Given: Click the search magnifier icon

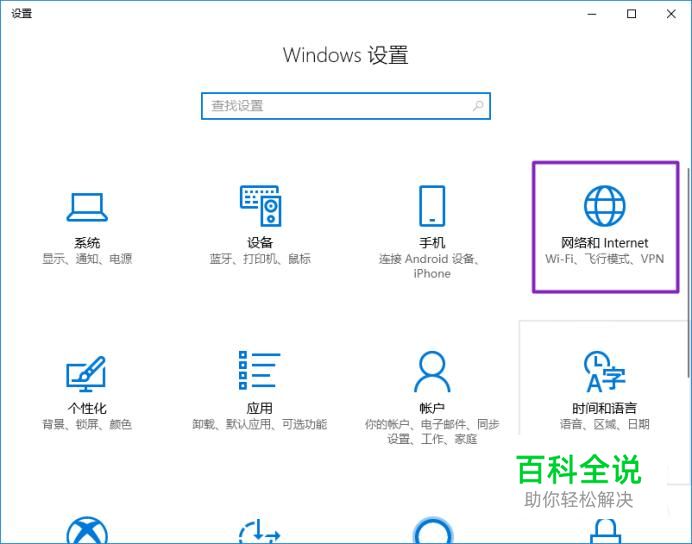Looking at the screenshot, I should point(478,106).
